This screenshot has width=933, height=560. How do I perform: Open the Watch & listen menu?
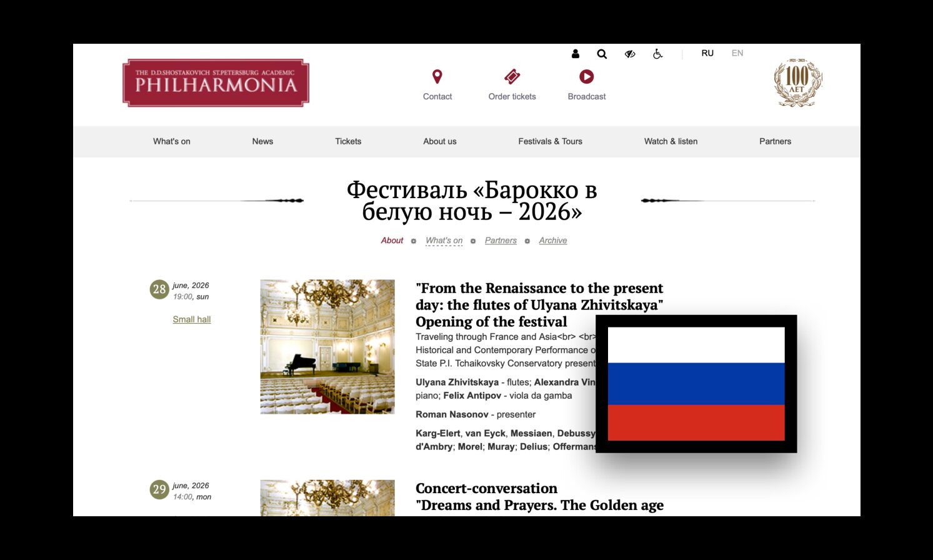[671, 141]
